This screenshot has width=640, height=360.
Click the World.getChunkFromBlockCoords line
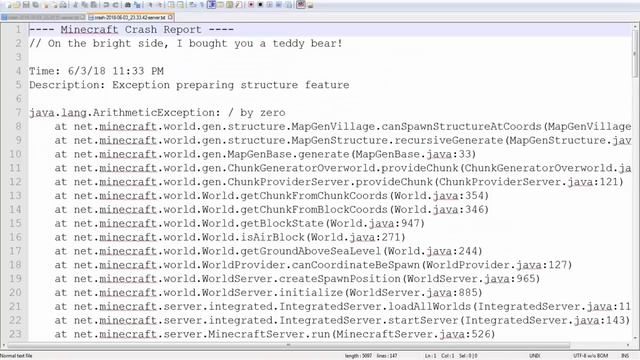pos(272,209)
